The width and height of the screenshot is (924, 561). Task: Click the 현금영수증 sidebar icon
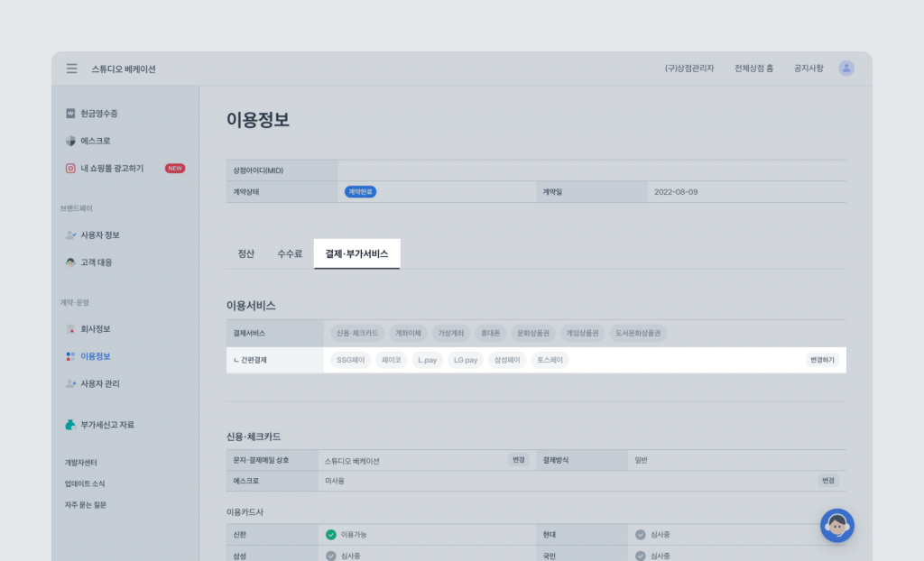[x=70, y=113]
